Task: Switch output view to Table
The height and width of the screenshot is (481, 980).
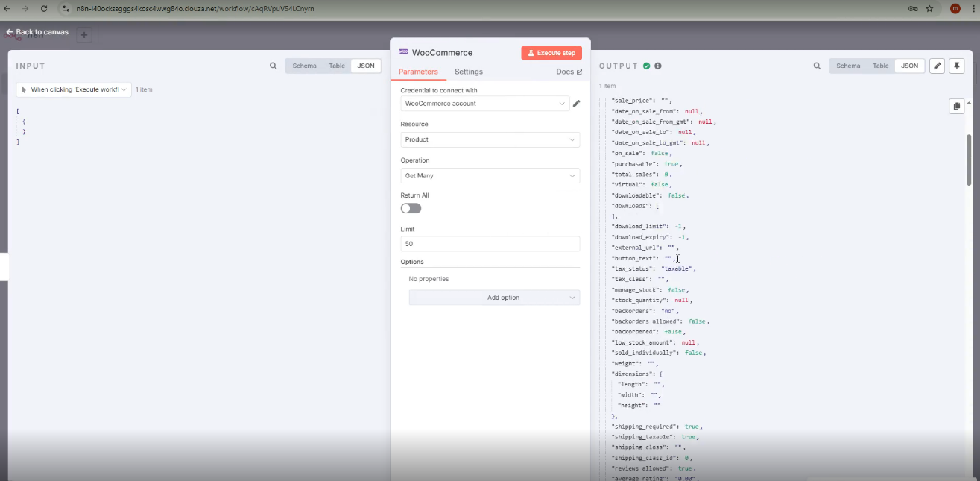Action: [881, 66]
